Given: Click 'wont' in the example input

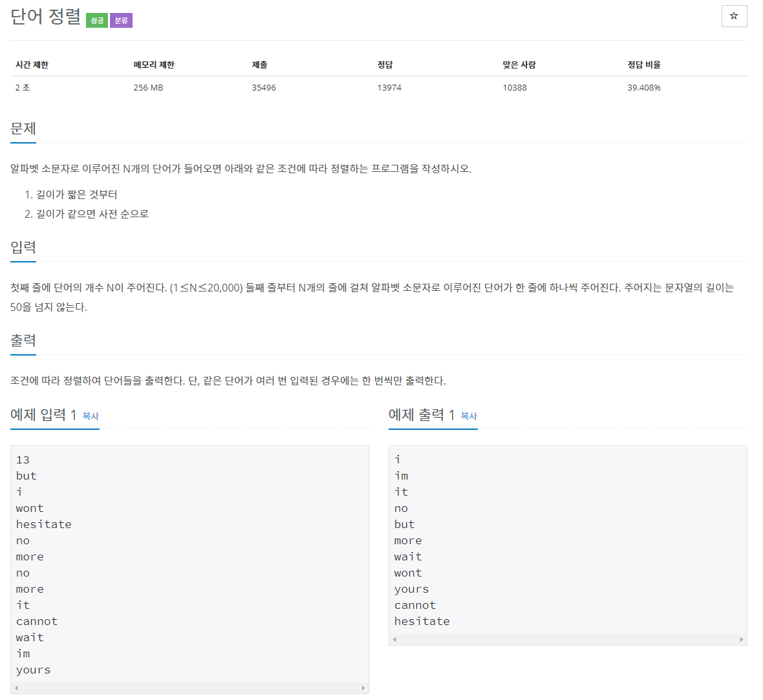Looking at the screenshot, I should (30, 508).
